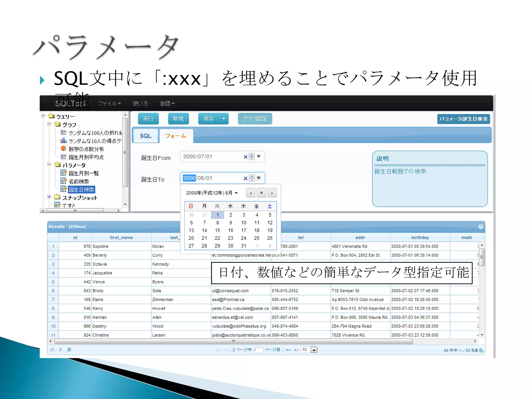532x399 pixels.
Task: Open the 言語 language menu
Action: point(167,103)
